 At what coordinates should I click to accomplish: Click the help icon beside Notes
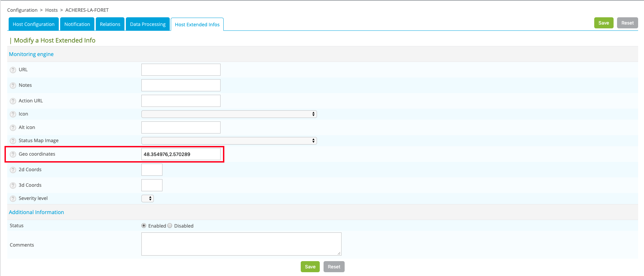[13, 85]
